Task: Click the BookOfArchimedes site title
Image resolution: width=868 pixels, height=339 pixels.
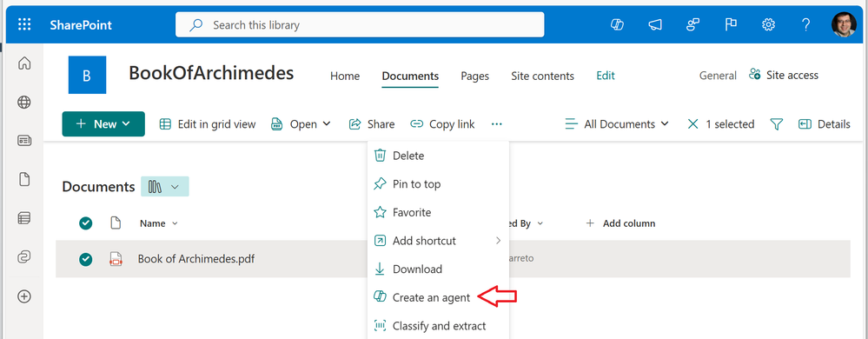Action: (x=211, y=72)
